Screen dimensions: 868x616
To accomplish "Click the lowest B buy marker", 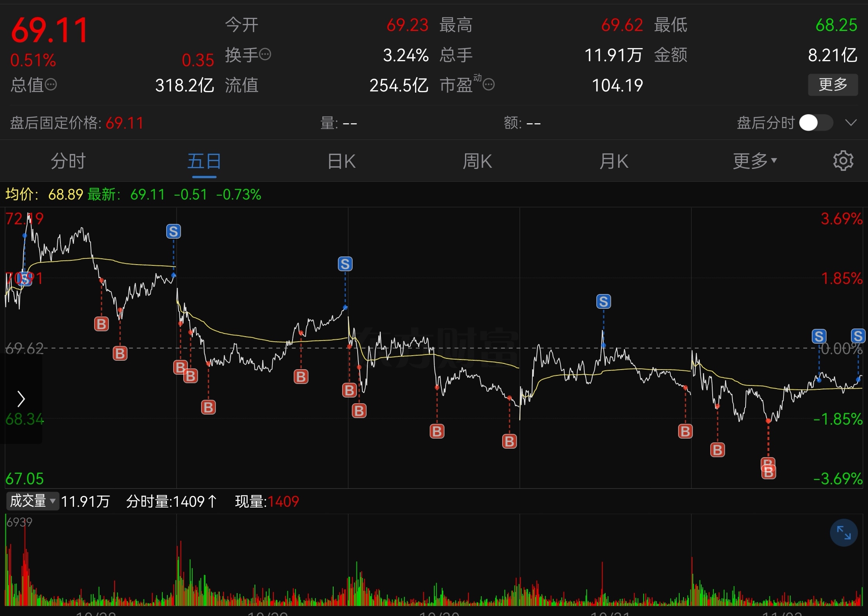I will pos(769,473).
